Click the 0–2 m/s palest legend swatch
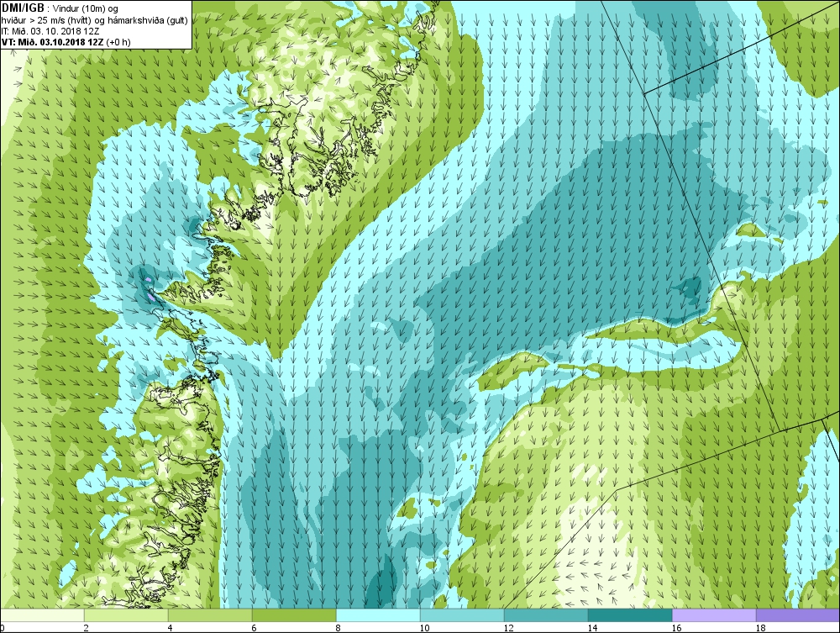 click(x=42, y=615)
